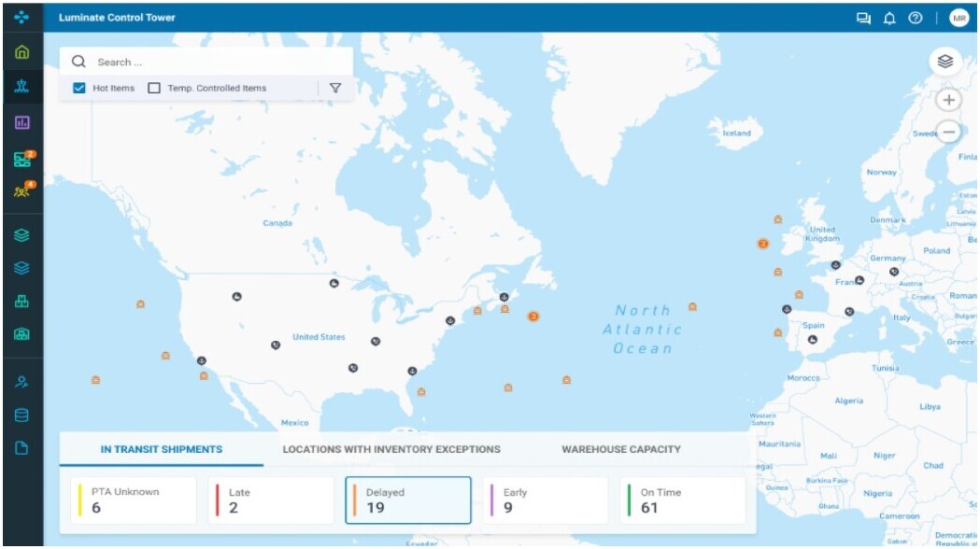Select the PTA Unknown 6 card
This screenshot has height=549, width=980.
[x=134, y=500]
